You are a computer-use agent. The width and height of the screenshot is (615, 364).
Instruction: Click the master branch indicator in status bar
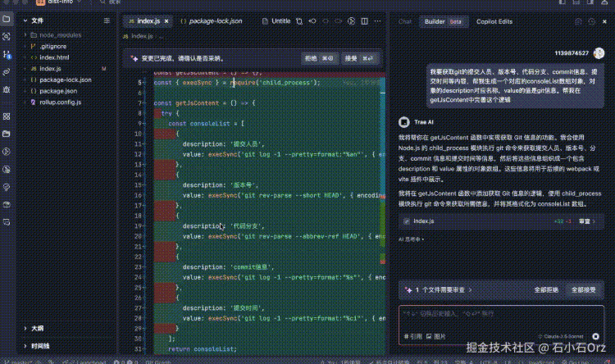(x=19, y=362)
